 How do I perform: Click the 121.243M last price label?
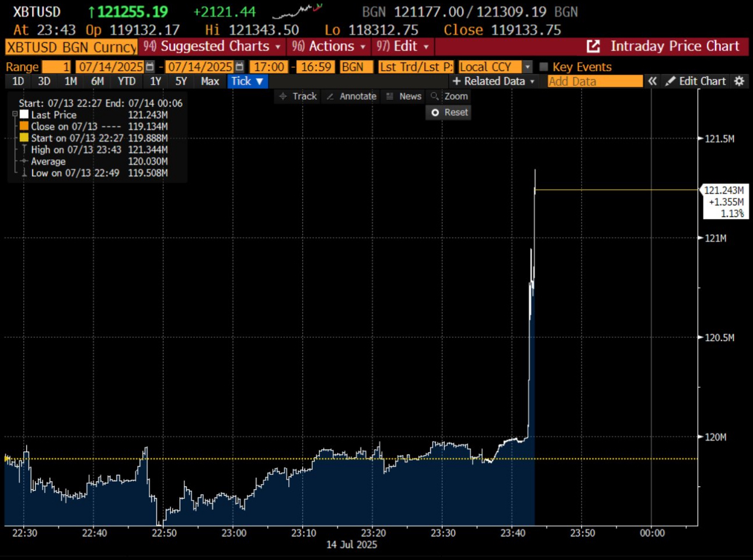(724, 202)
